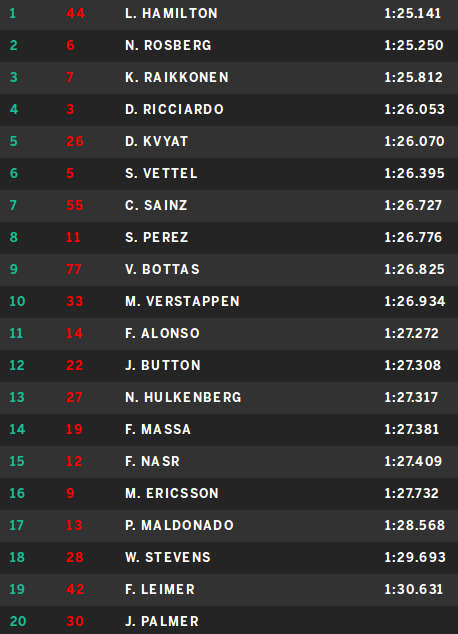Select W. Stevens driver name
The width and height of the screenshot is (458, 634).
(x=168, y=557)
